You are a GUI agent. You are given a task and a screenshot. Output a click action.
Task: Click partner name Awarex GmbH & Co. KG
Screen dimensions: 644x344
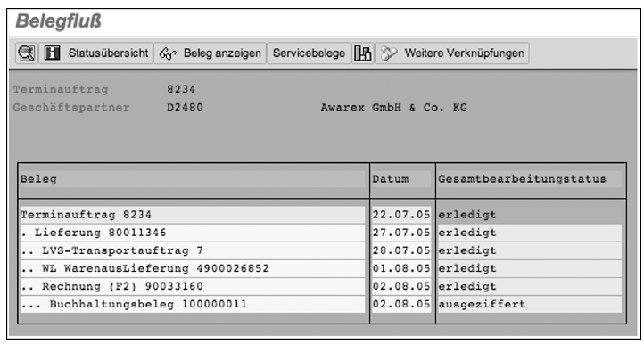tap(394, 108)
